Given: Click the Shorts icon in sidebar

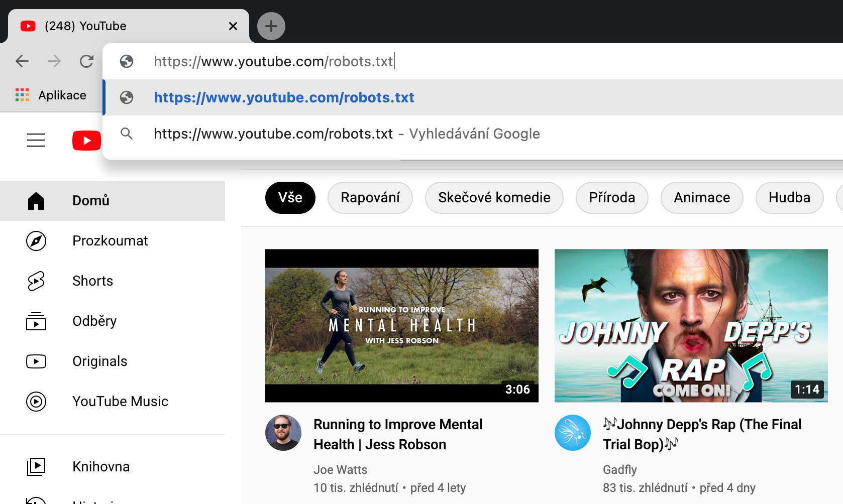Looking at the screenshot, I should click(36, 281).
